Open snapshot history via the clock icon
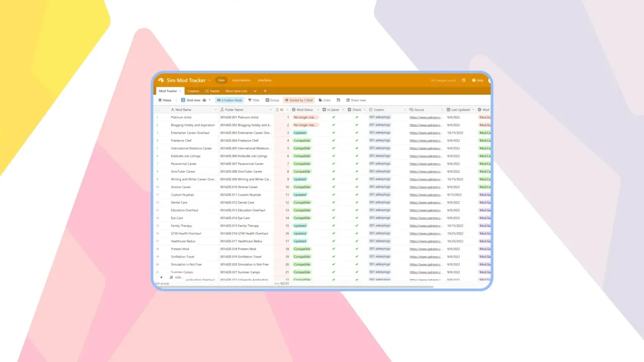 (463, 80)
